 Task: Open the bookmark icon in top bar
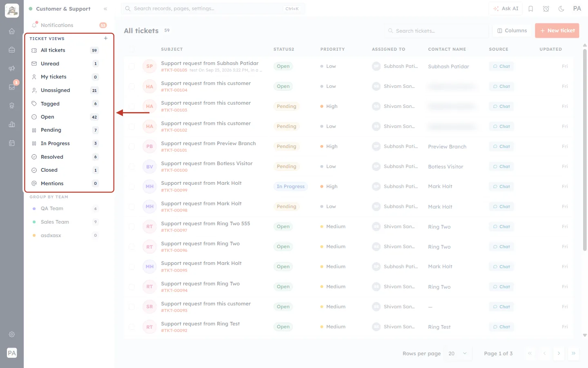531,9
